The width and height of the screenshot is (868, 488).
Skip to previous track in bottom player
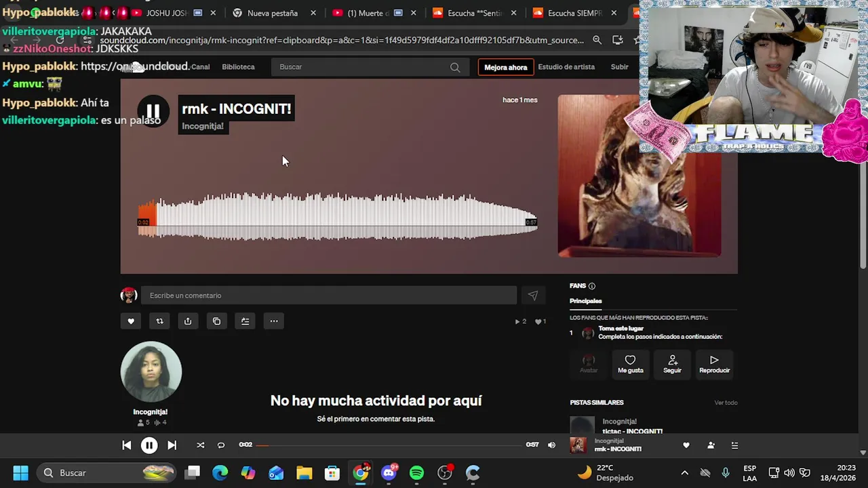[x=127, y=445]
